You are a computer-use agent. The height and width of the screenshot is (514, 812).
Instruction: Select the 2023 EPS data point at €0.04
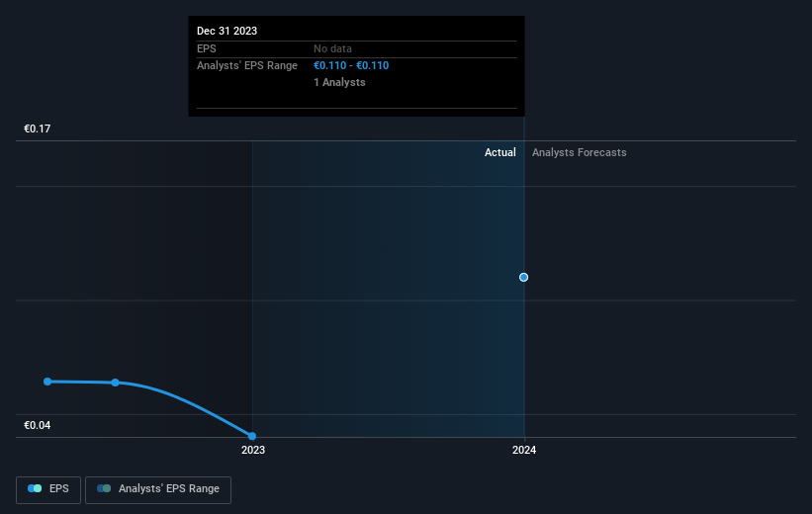click(252, 436)
